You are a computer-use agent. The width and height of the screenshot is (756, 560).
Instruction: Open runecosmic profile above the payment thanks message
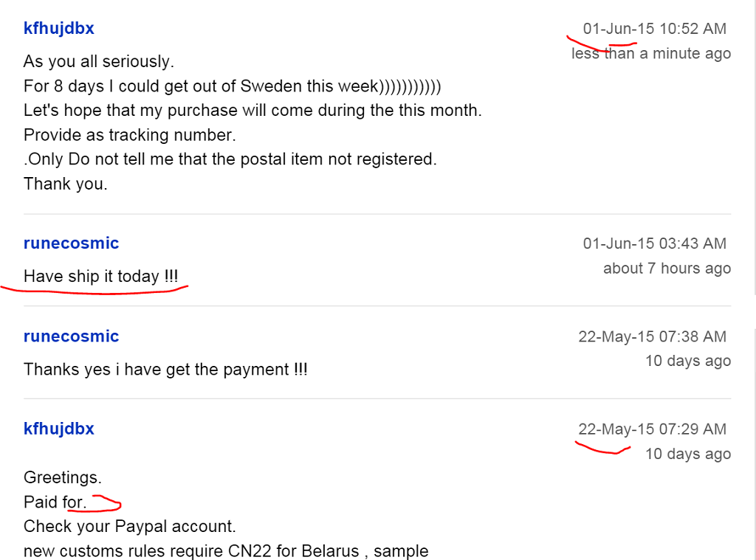tap(71, 336)
